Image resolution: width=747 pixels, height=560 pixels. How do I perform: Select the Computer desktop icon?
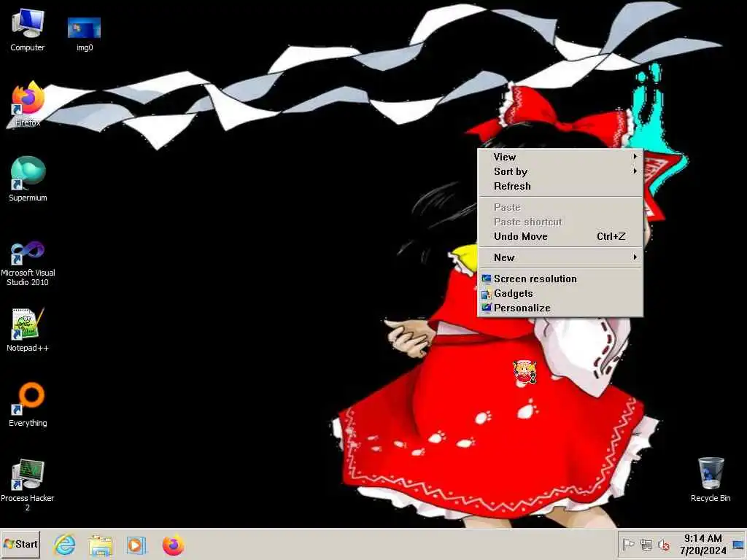click(27, 29)
